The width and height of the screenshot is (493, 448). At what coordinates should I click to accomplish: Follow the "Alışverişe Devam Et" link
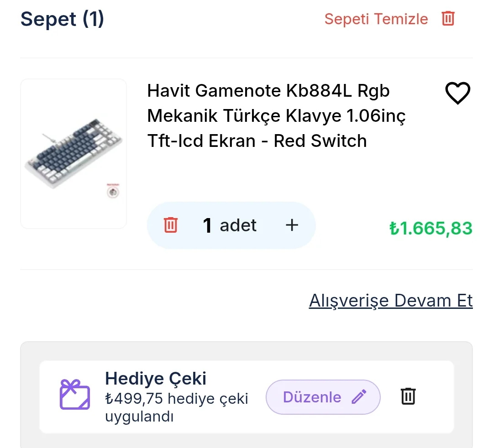pos(391,301)
